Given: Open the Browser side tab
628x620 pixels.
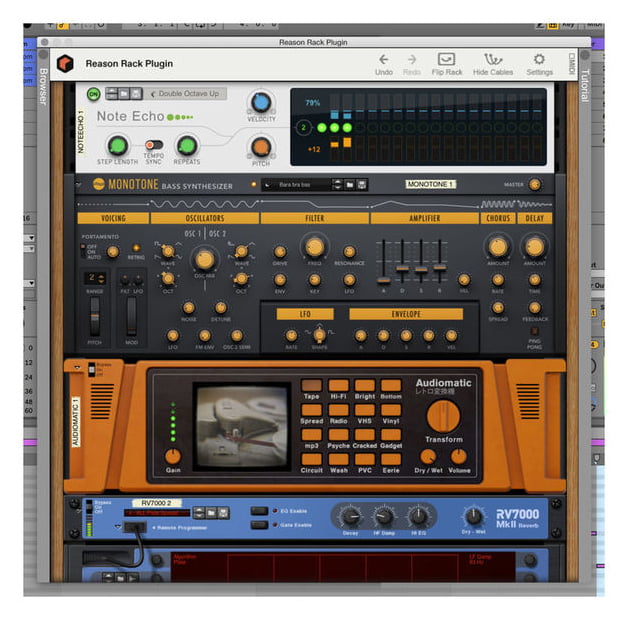Looking at the screenshot, I should coord(43,87).
